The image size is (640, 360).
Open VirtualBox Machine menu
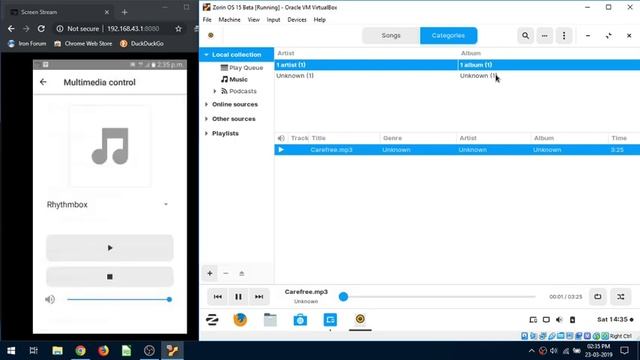(229, 20)
